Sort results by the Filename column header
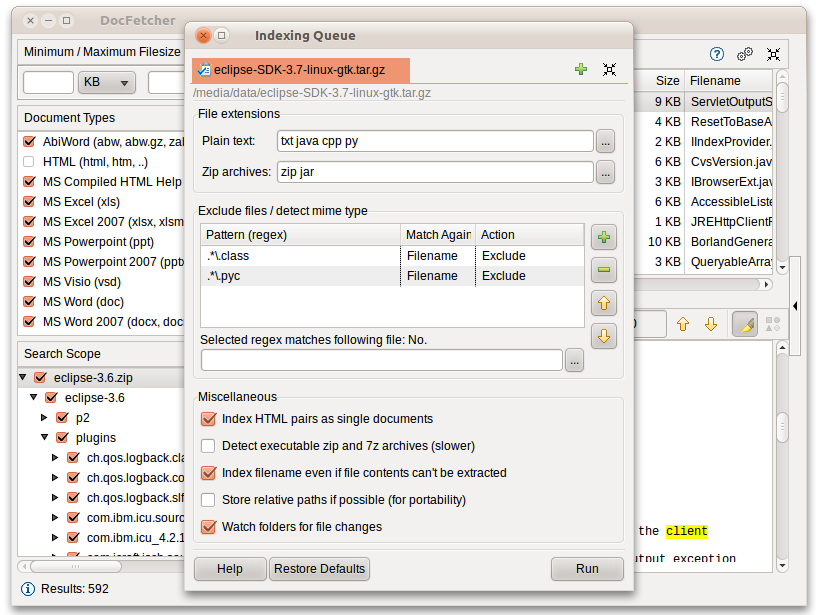 click(726, 81)
